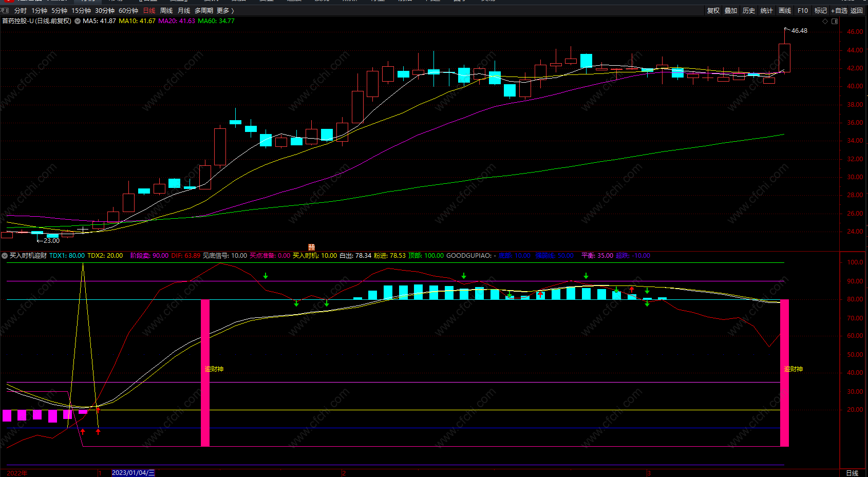Click the 预 forecast marker icon
Viewport: 868px width, 477px height.
pyautogui.click(x=311, y=247)
